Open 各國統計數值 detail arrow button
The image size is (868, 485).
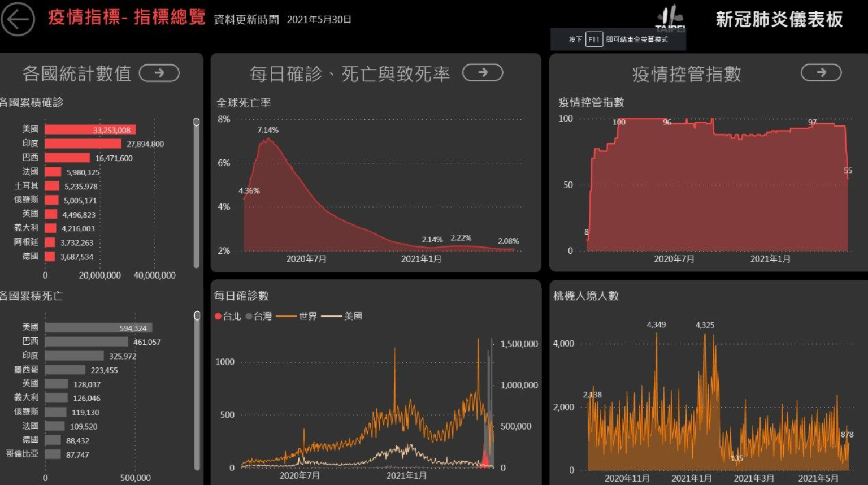click(159, 73)
